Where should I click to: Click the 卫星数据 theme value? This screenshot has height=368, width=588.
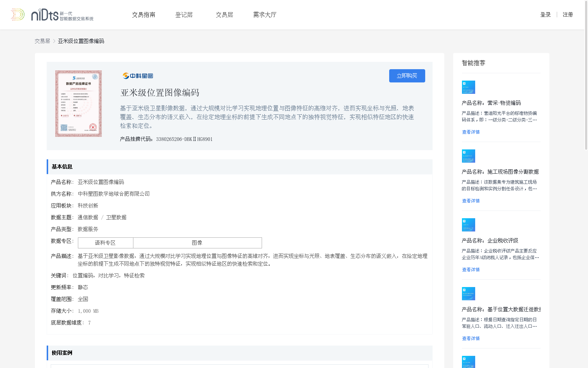[116, 217]
